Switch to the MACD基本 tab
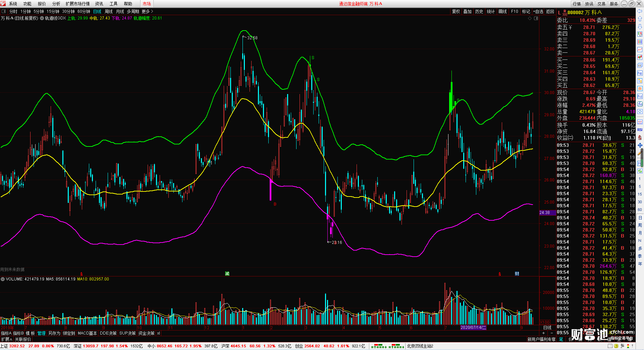Image resolution: width=644 pixels, height=350 pixels. (87, 333)
